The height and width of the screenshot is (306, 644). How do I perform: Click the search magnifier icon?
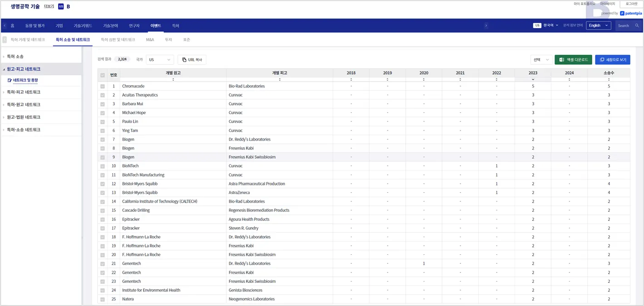(637, 26)
